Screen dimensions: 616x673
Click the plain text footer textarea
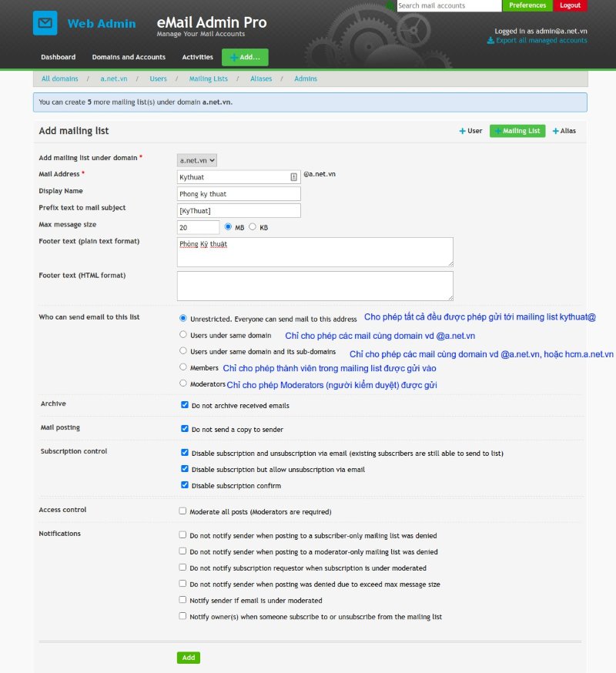coord(315,252)
